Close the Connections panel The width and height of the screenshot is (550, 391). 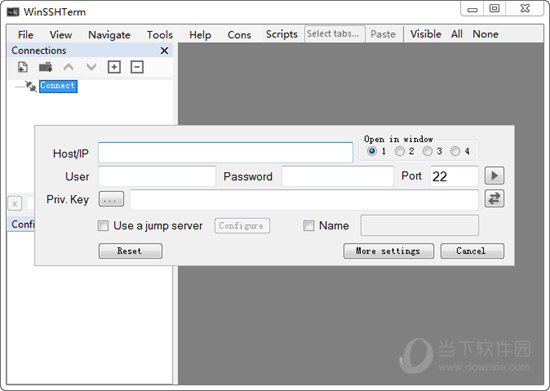point(164,51)
